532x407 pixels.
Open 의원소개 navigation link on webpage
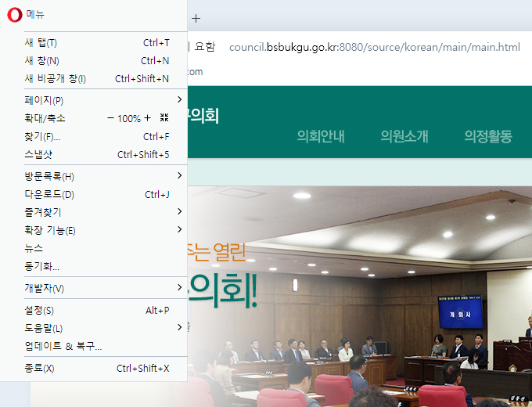point(404,136)
